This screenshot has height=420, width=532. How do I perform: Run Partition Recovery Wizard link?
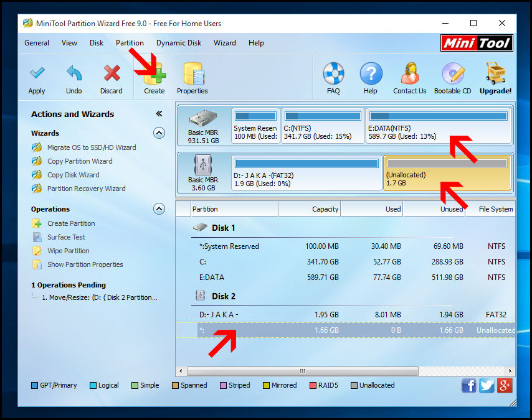point(86,189)
